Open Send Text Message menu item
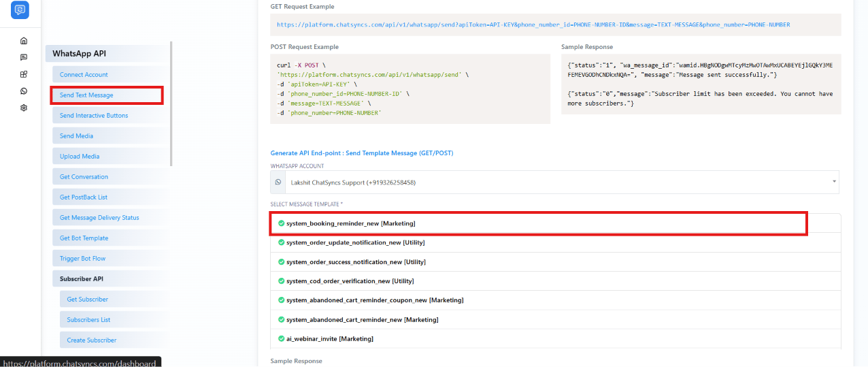The height and width of the screenshot is (367, 868). tap(109, 95)
